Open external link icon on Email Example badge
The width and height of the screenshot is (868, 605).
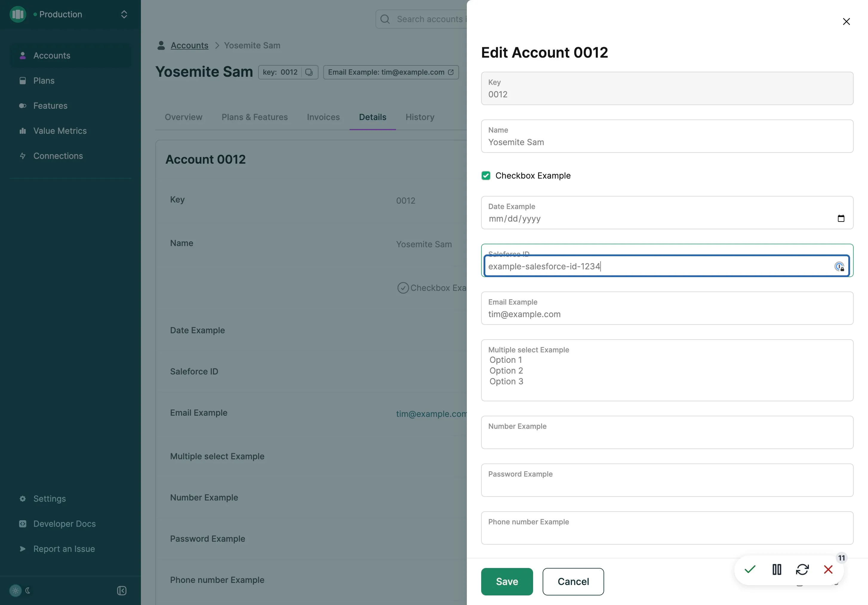point(451,72)
